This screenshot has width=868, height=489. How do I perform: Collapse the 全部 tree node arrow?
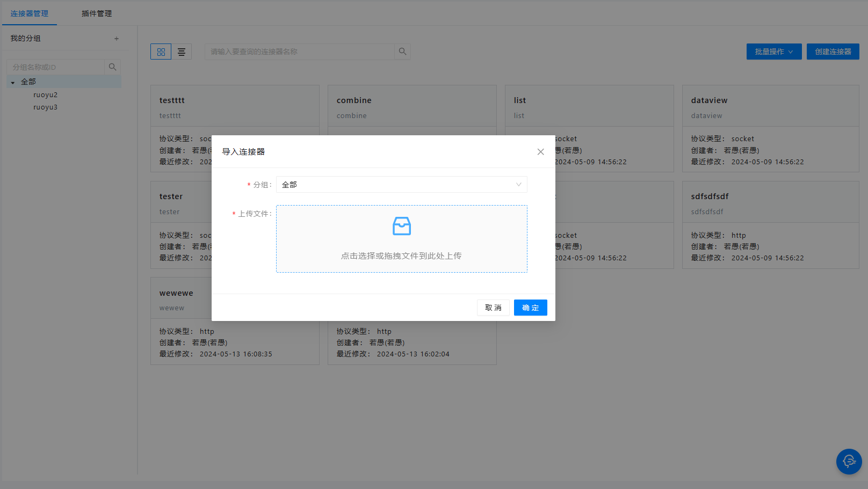(x=13, y=82)
